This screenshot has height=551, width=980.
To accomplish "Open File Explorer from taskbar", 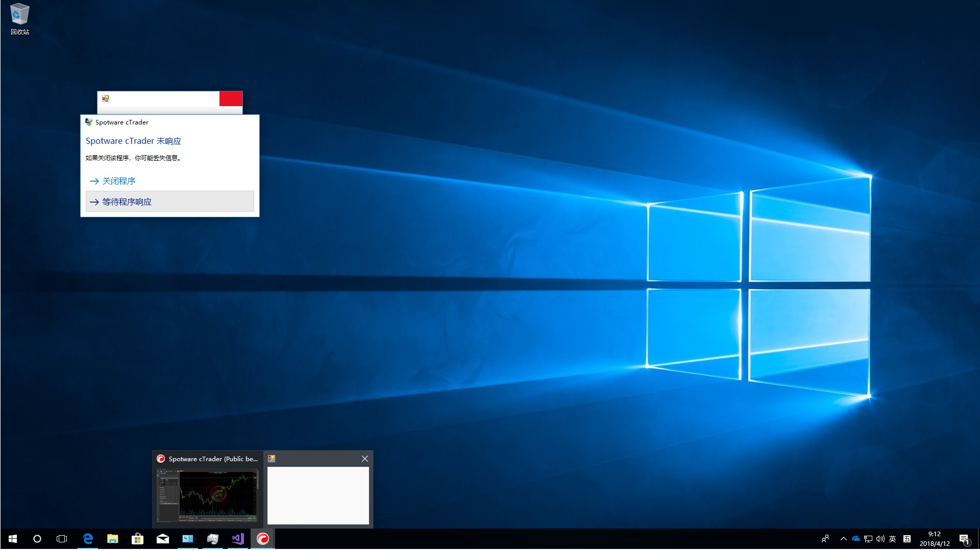I will point(113,539).
